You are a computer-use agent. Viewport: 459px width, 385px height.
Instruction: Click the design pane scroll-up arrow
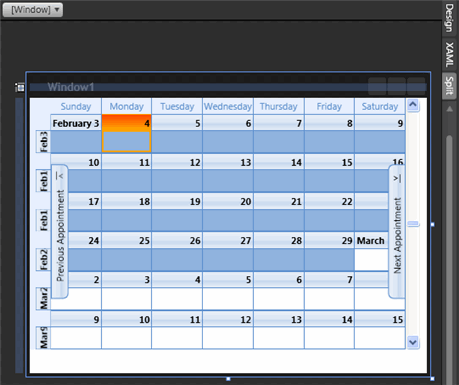pyautogui.click(x=450, y=109)
